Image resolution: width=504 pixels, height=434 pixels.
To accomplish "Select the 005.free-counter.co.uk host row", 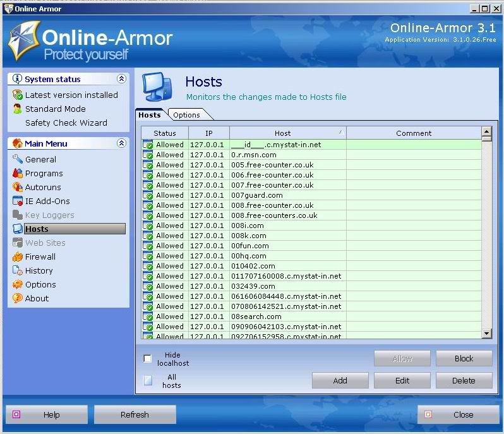I will [311, 165].
